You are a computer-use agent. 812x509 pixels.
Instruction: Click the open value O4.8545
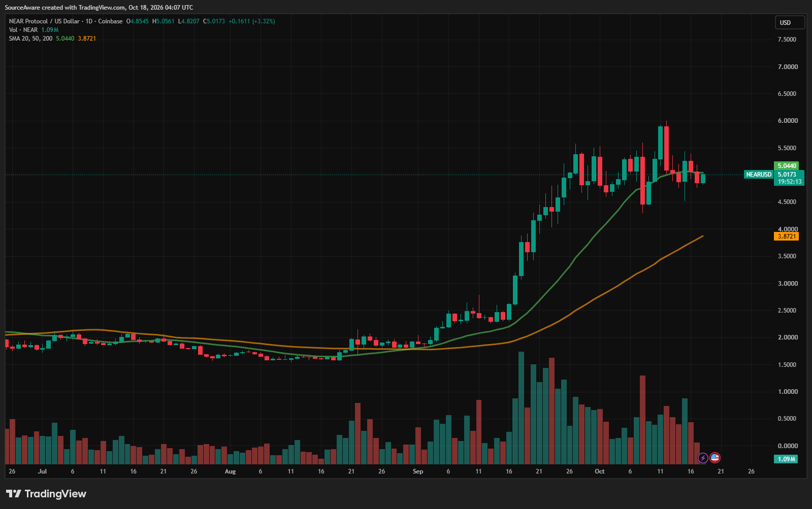(x=138, y=21)
